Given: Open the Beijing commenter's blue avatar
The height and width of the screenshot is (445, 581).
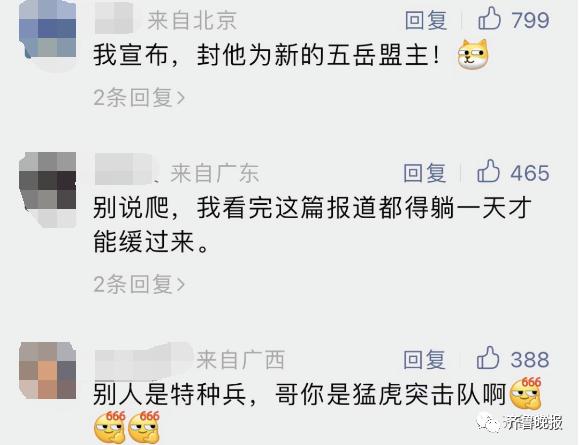Looking at the screenshot, I should (47, 30).
